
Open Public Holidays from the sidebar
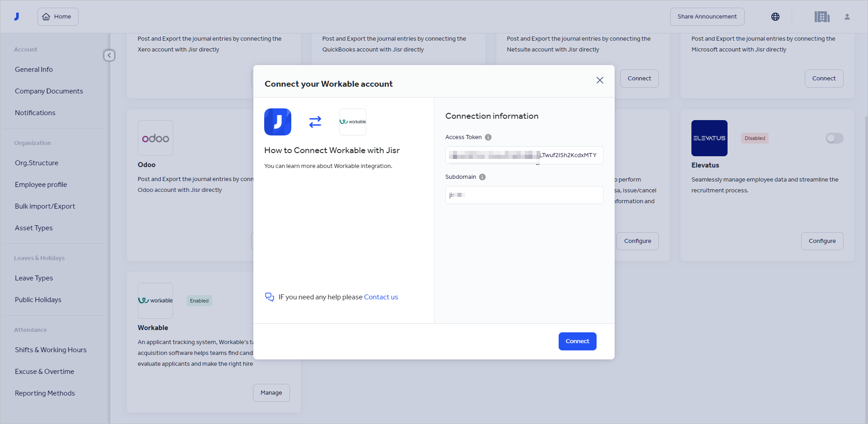[x=38, y=299]
